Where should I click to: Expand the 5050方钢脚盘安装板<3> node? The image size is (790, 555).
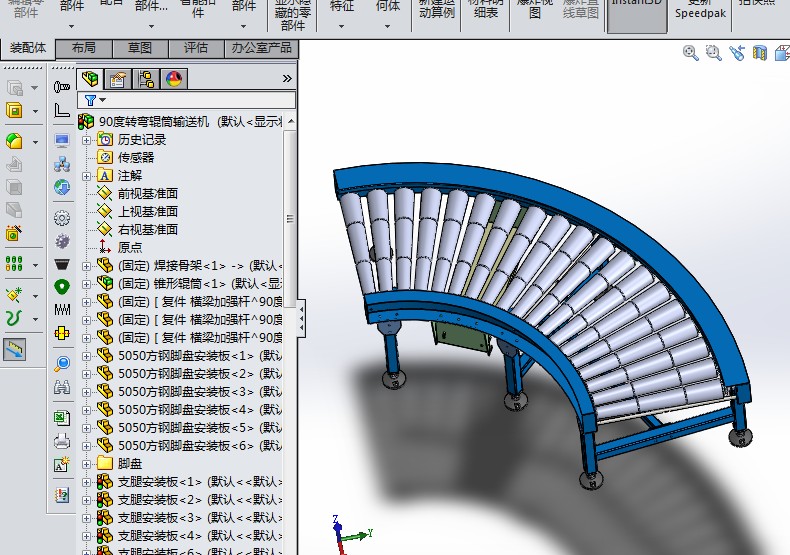[x=86, y=392]
